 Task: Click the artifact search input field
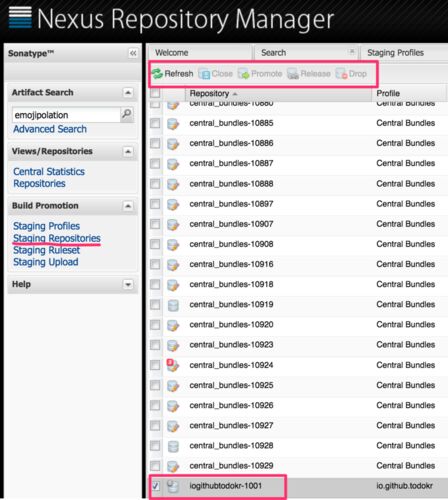[x=66, y=115]
